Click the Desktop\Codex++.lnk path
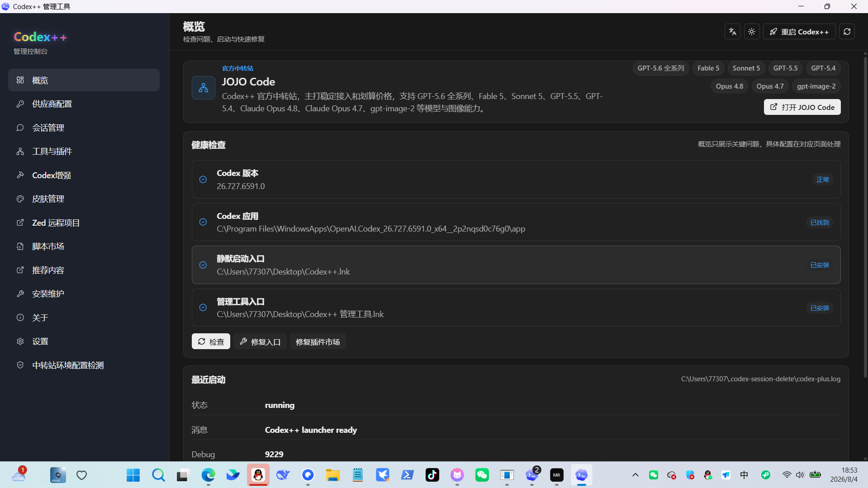The width and height of the screenshot is (868, 488). click(x=283, y=272)
